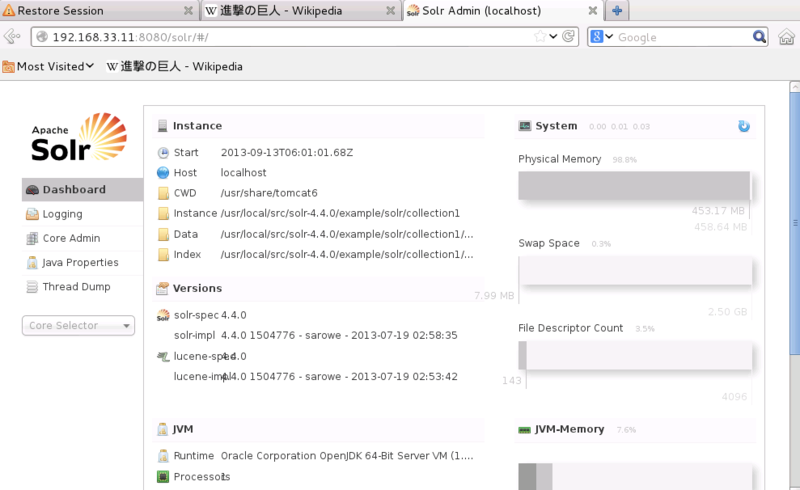Viewport: 800px width, 490px height.
Task: Open the search engine selector dropdown
Action: (x=602, y=37)
